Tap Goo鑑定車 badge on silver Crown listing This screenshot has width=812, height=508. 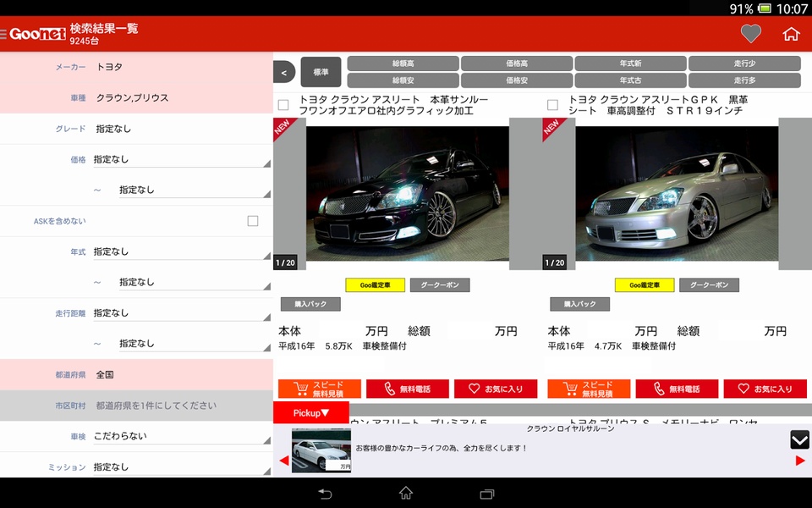pyautogui.click(x=645, y=284)
